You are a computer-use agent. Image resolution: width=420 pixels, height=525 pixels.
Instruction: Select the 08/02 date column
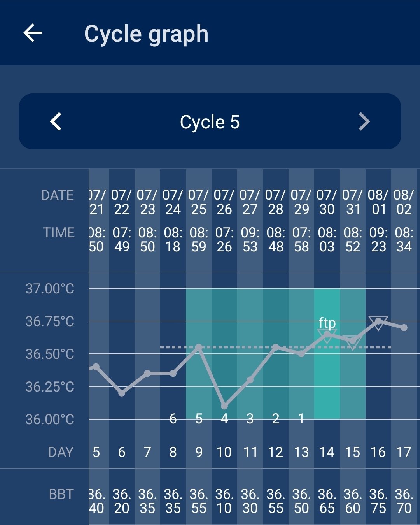point(404,202)
